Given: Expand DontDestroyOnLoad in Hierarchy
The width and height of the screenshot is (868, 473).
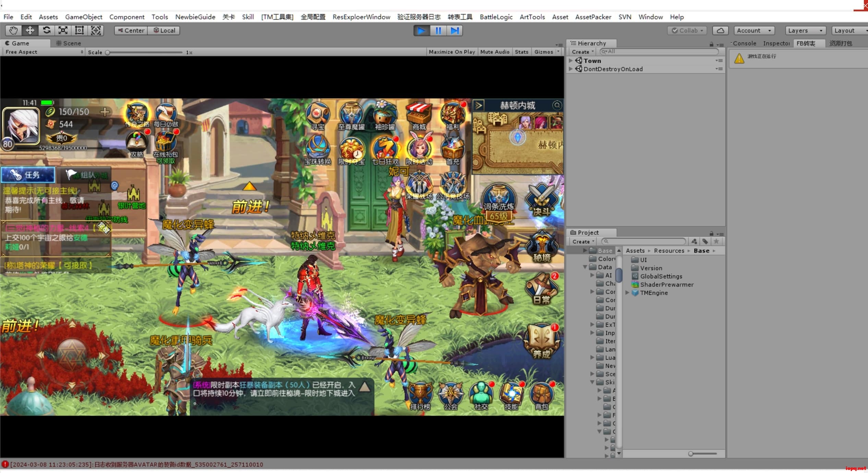Looking at the screenshot, I should [x=571, y=69].
